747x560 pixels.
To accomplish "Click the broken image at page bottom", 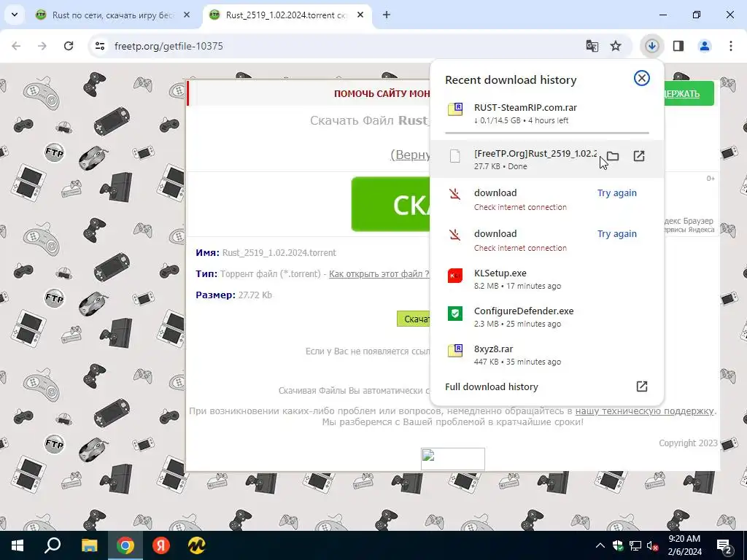I will [x=452, y=459].
